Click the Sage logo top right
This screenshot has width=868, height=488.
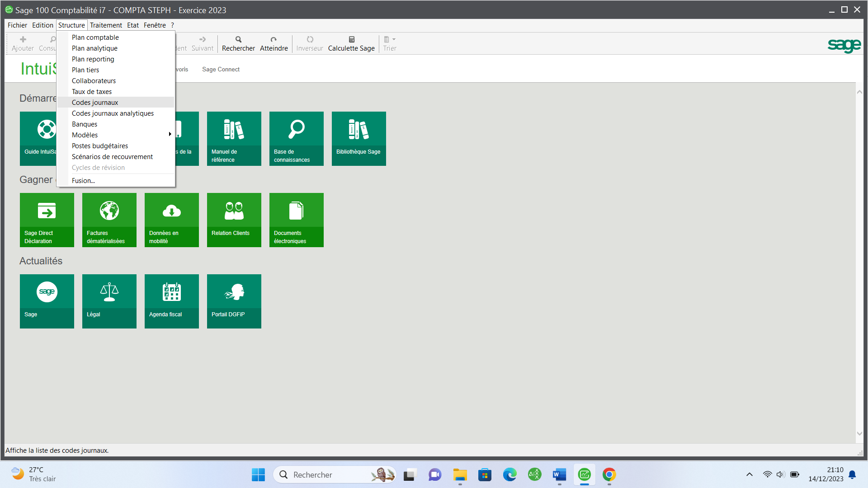(x=844, y=45)
